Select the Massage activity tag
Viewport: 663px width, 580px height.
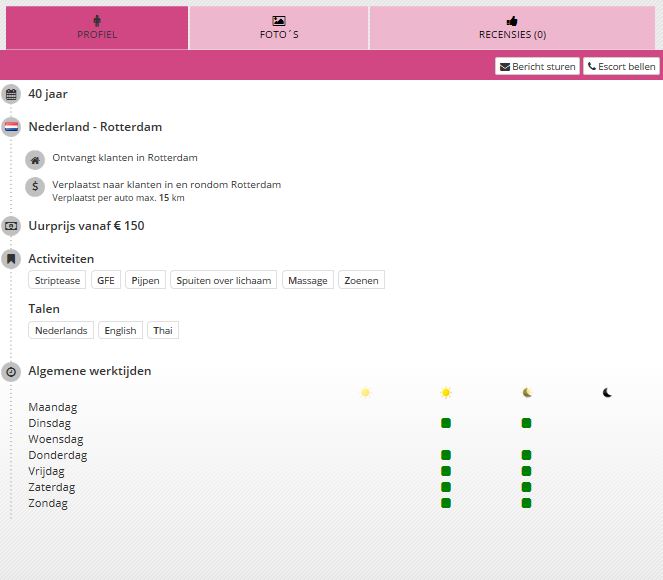(307, 281)
